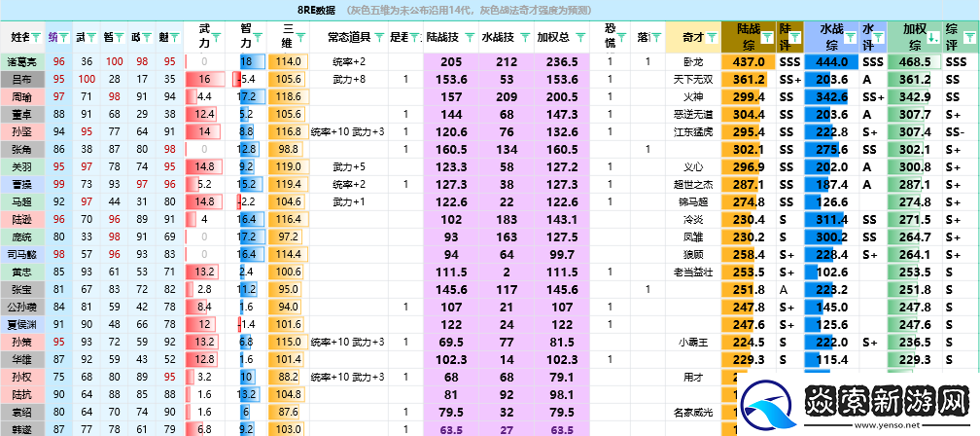Open the 水战综 header filter dropdown

(x=851, y=38)
